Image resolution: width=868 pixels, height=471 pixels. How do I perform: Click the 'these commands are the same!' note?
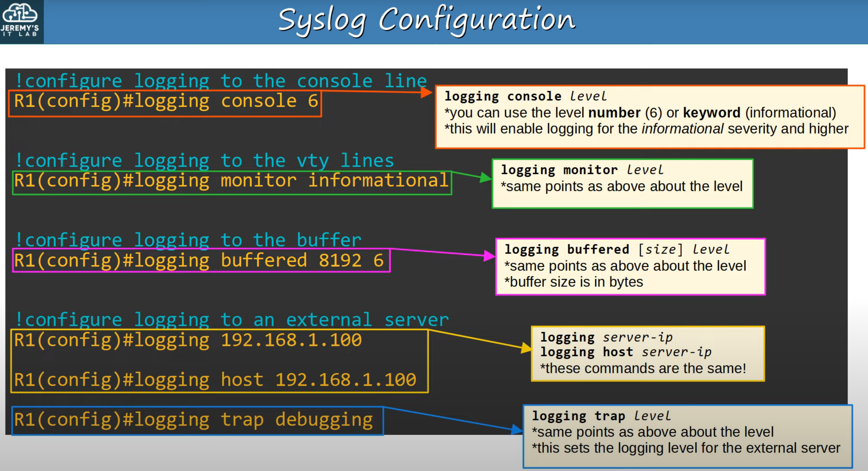coord(643,368)
